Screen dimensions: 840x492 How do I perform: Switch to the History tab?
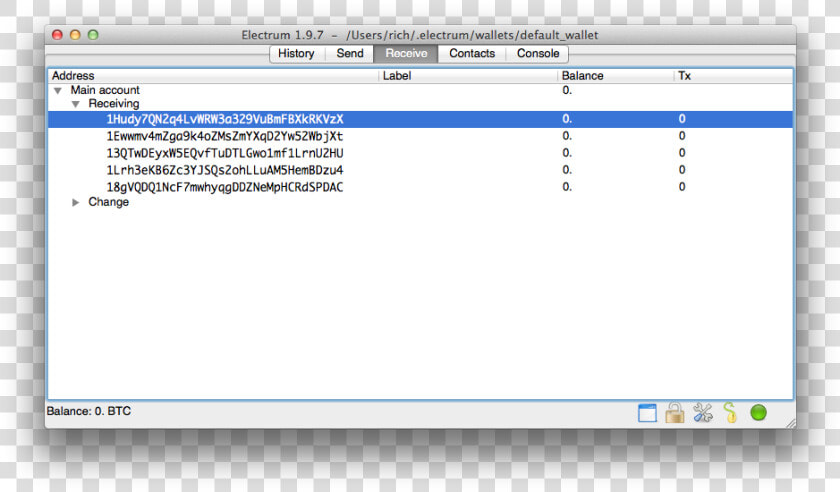pos(296,54)
